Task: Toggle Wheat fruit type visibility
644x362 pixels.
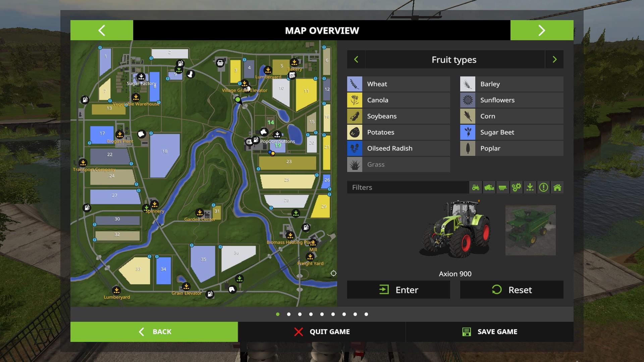Action: [398, 84]
